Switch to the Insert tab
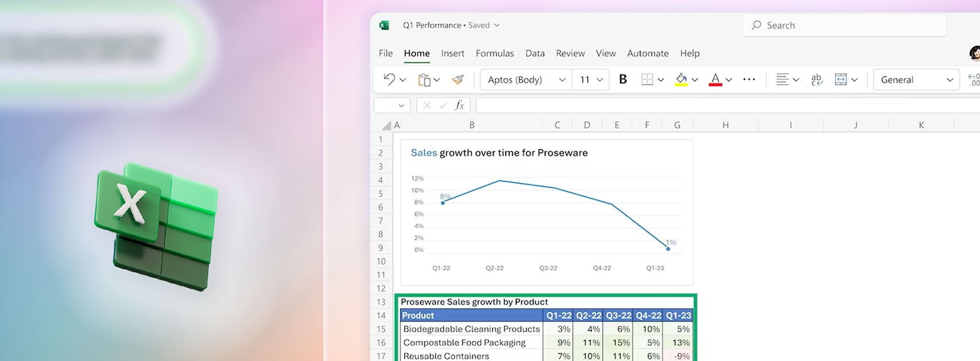Image resolution: width=980 pixels, height=361 pixels. click(x=453, y=53)
